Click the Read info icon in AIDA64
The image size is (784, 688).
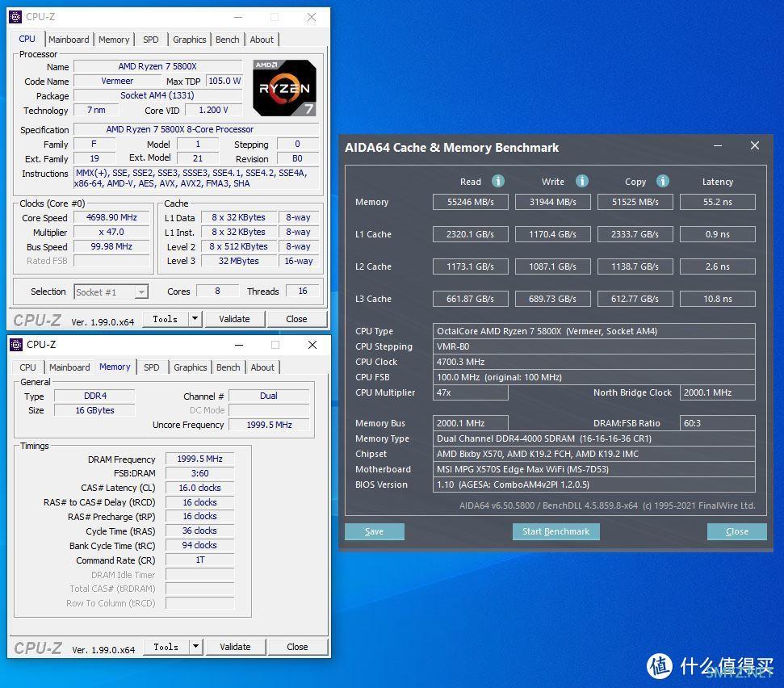pyautogui.click(x=498, y=181)
